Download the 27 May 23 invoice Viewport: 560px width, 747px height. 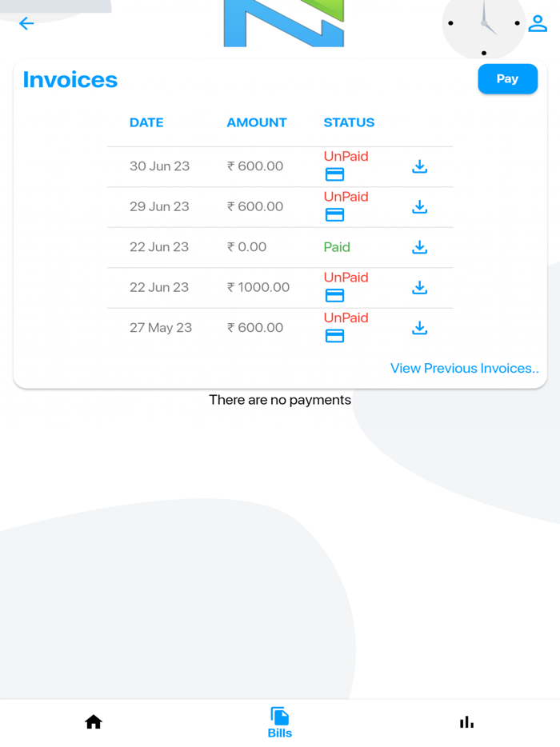(x=419, y=328)
